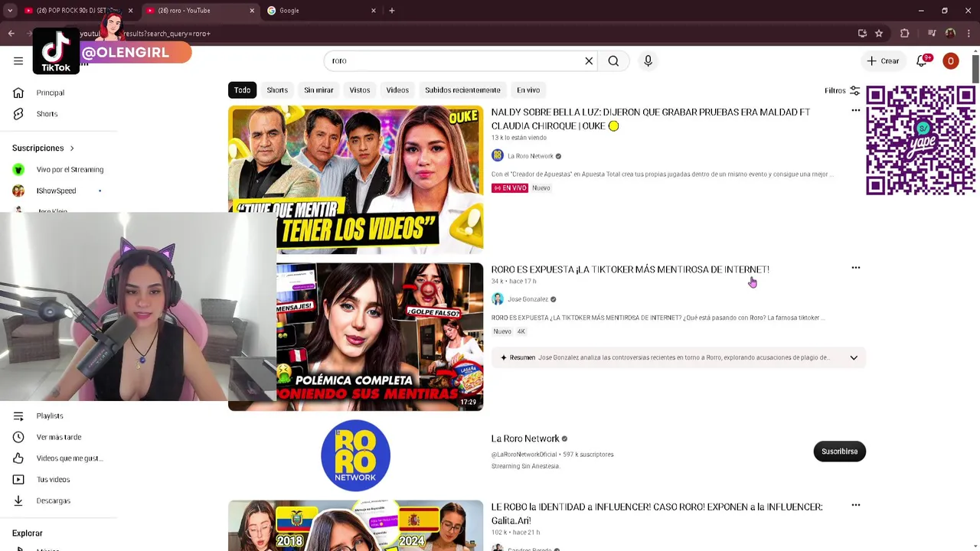Select the Videos filter chip

(x=397, y=90)
